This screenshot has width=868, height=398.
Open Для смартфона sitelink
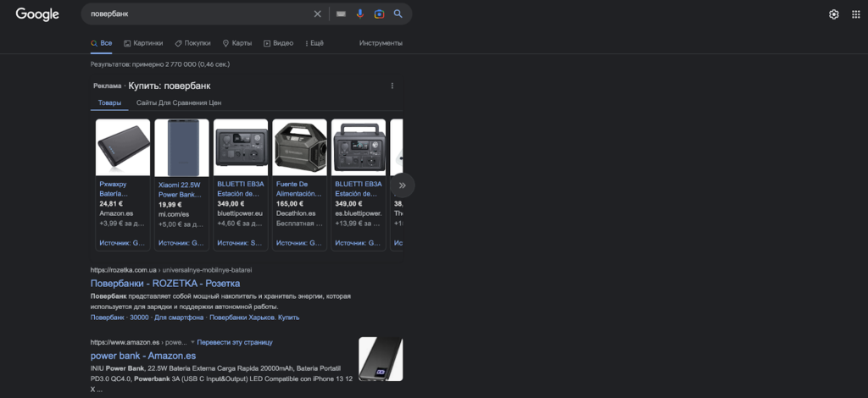point(180,318)
